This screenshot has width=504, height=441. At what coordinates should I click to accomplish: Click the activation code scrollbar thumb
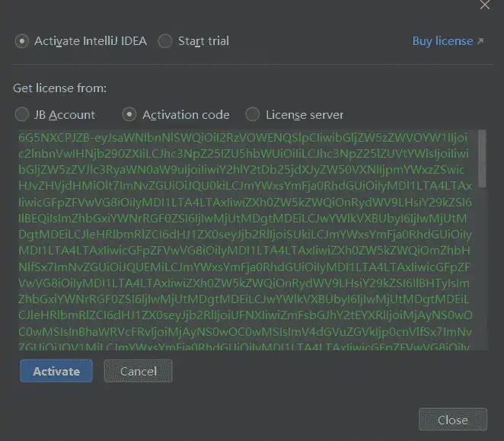pos(482,158)
